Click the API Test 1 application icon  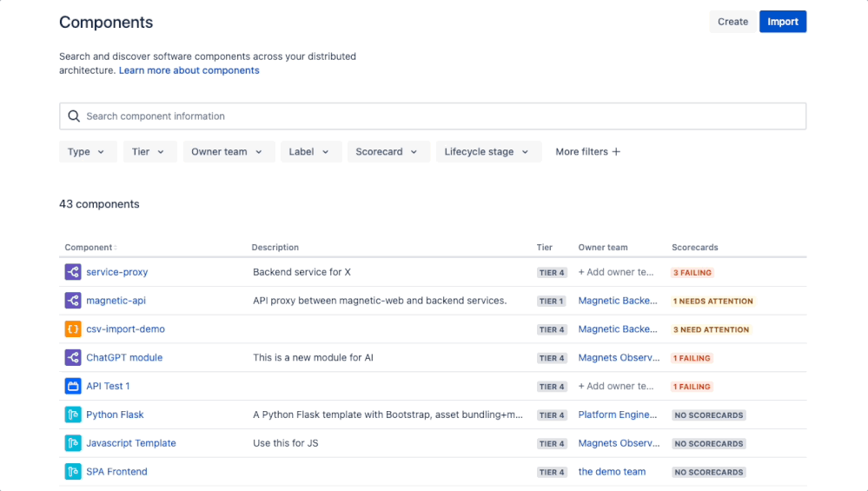click(73, 386)
